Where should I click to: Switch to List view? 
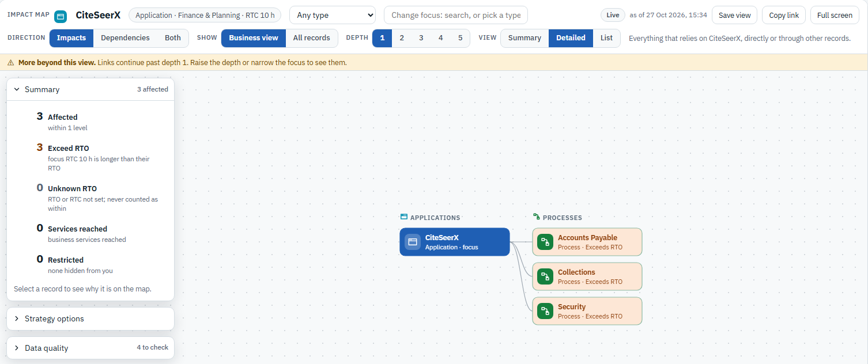pyautogui.click(x=607, y=38)
